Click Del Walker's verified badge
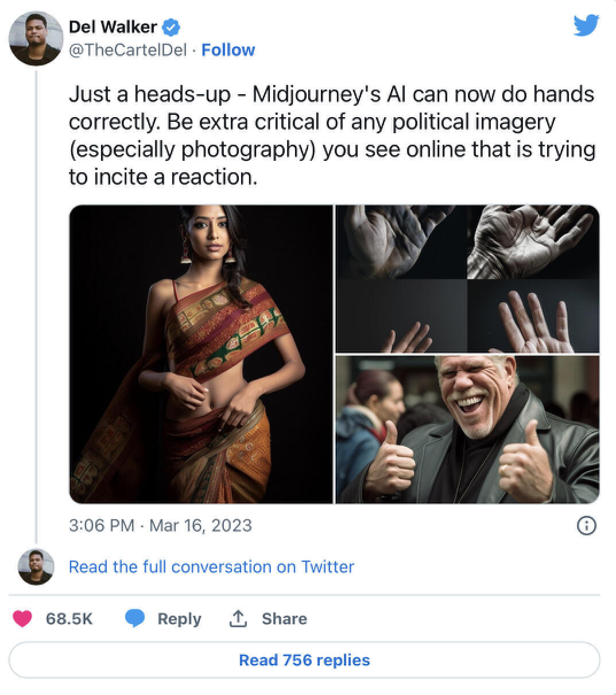The height and width of the screenshot is (695, 616). pyautogui.click(x=171, y=25)
